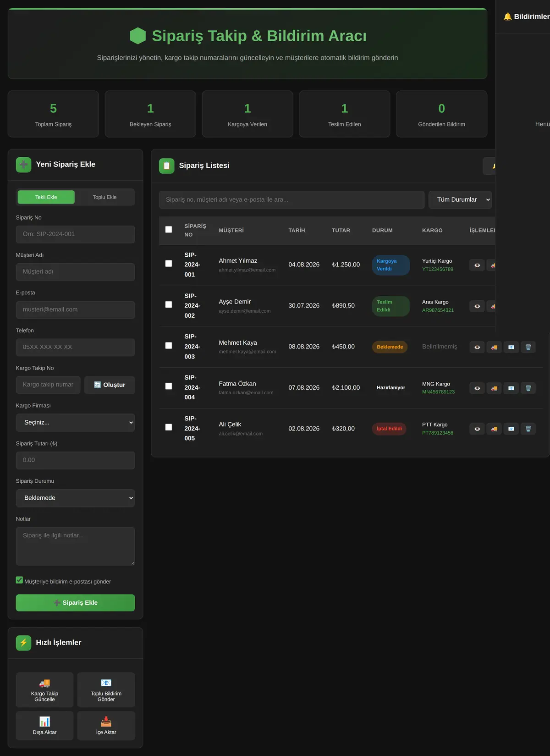View details of Ali Çelik's order
The image size is (550, 756).
477,429
